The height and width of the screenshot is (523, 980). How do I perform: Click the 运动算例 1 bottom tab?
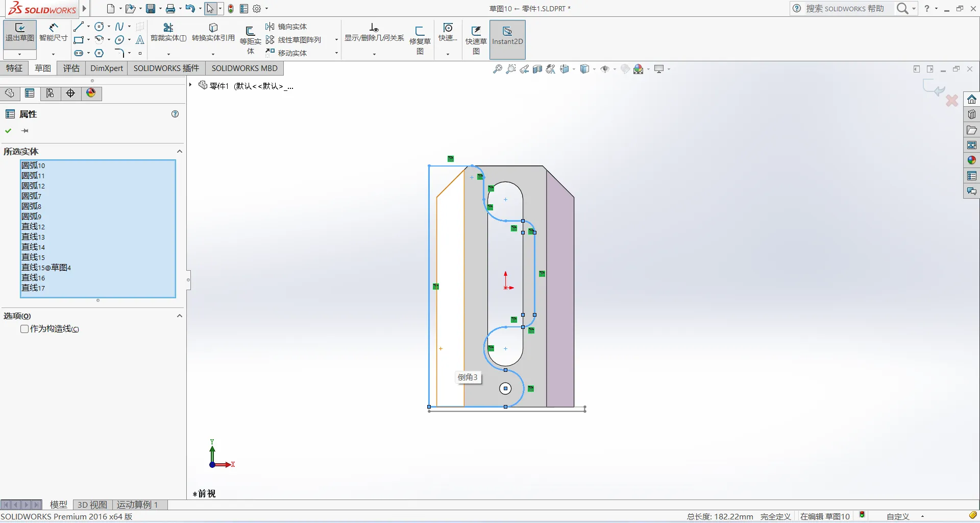coord(137,505)
